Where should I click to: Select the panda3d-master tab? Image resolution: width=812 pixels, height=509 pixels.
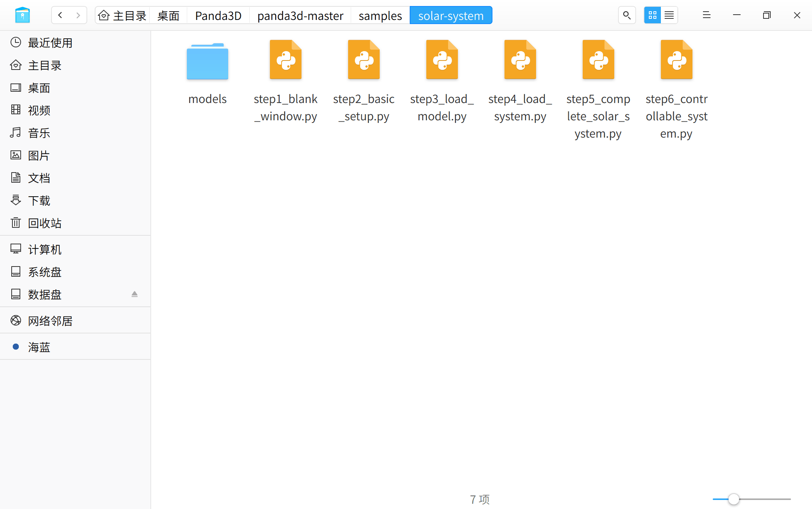(x=300, y=15)
